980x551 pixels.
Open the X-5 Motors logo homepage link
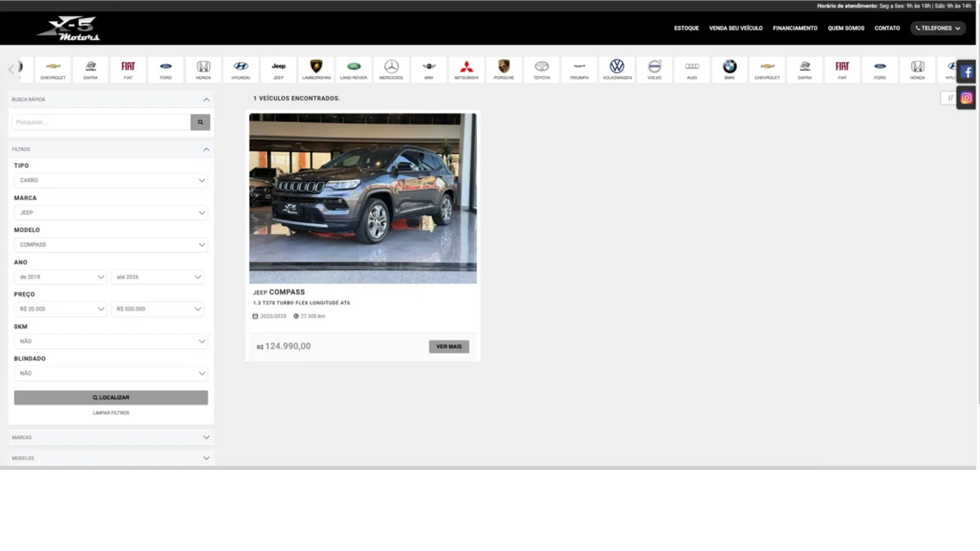coord(68,28)
